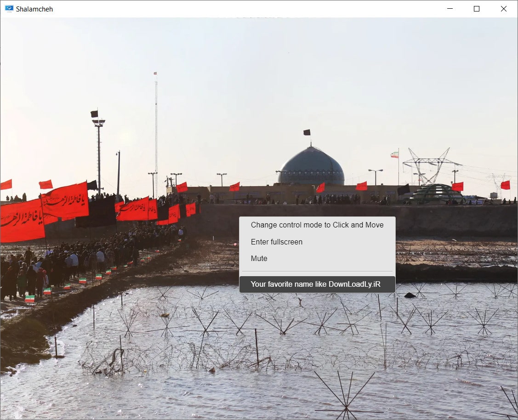Choose Enter fullscreen from context menu
This screenshot has height=420, width=518.
[x=317, y=242]
